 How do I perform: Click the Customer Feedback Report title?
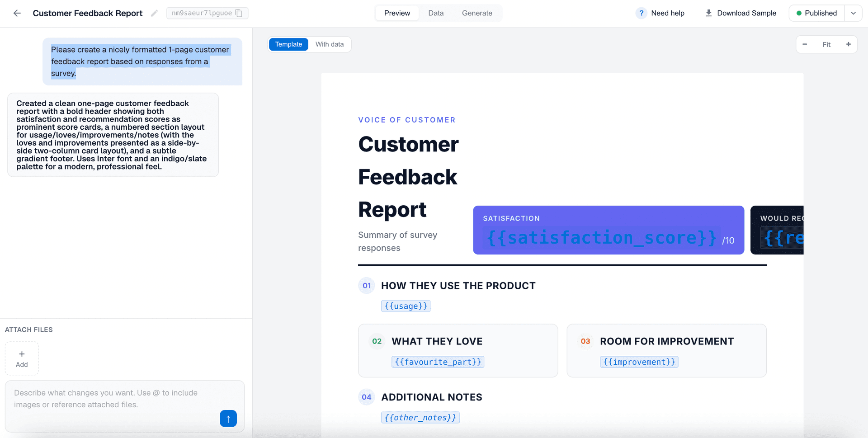88,13
